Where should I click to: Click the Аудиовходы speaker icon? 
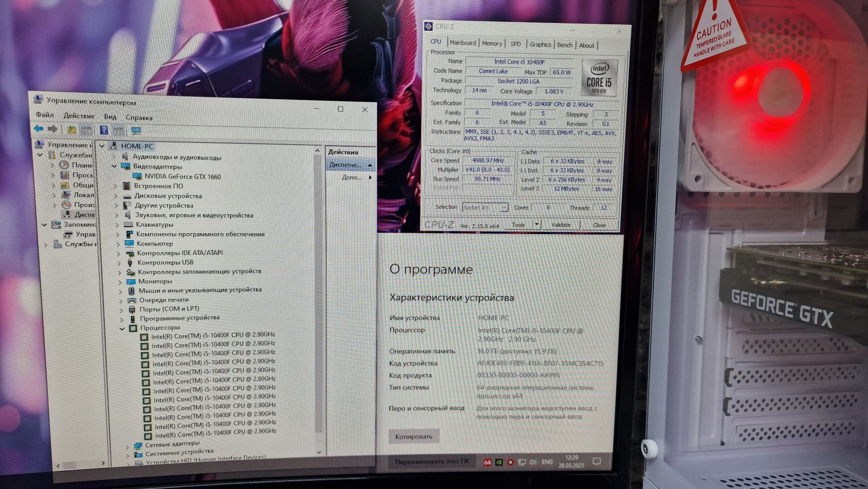(x=126, y=157)
